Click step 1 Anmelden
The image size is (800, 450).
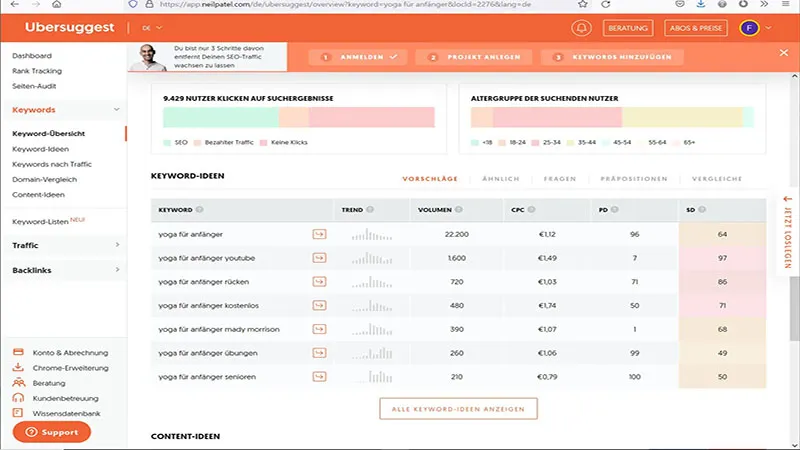point(358,57)
